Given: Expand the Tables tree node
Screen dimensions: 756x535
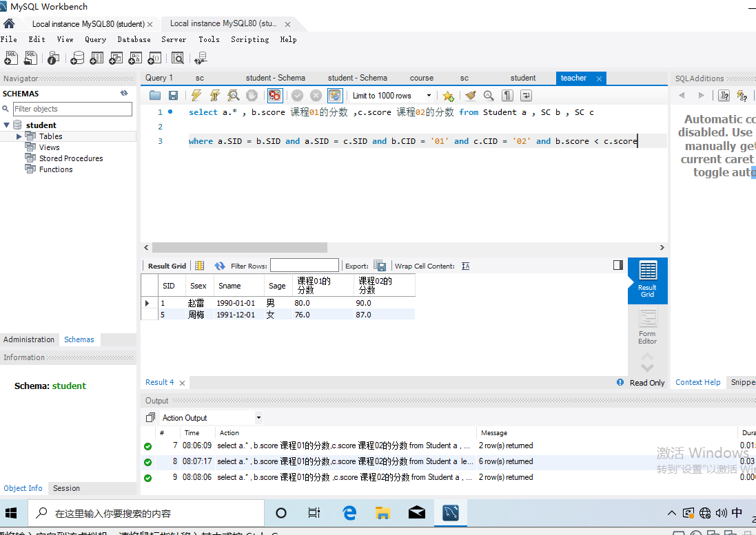Looking at the screenshot, I should pos(19,137).
